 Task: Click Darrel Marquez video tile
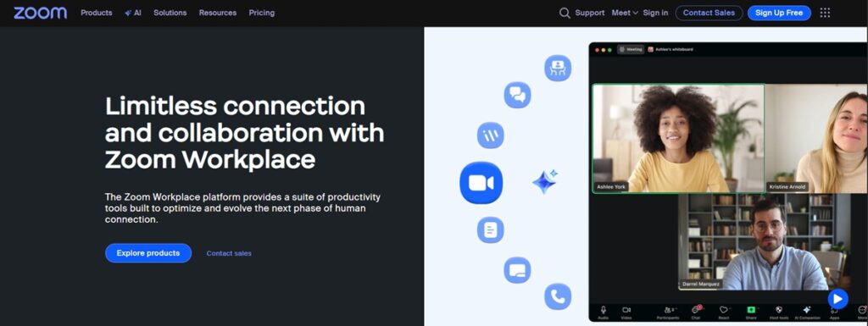[764, 242]
